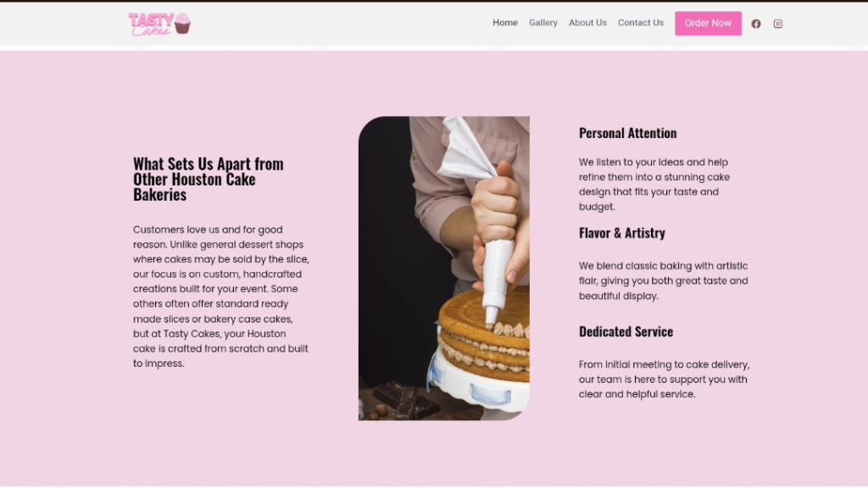The width and height of the screenshot is (868, 488).
Task: Click the cake piping photo
Action: point(444,269)
